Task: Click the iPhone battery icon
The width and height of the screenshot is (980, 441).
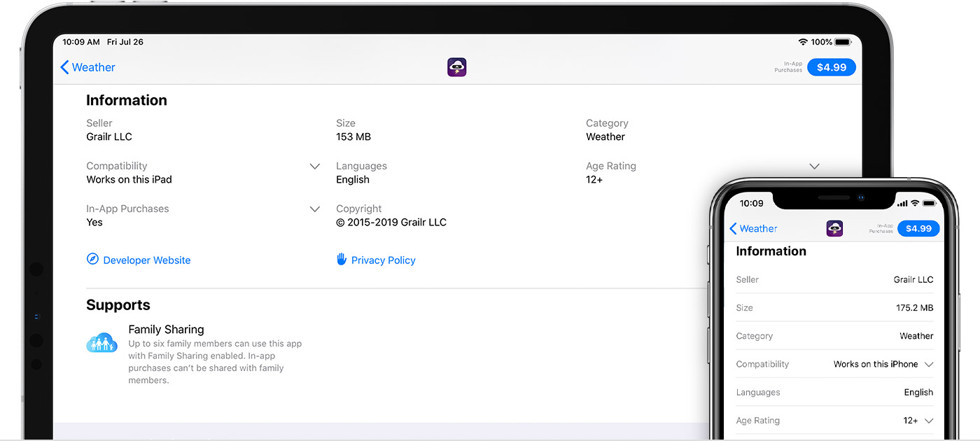Action: pyautogui.click(x=929, y=203)
